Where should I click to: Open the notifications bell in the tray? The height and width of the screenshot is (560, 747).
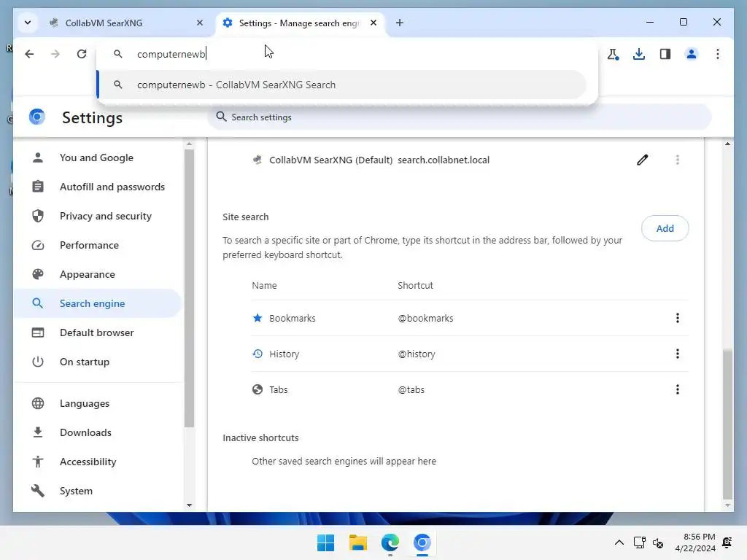click(x=727, y=542)
